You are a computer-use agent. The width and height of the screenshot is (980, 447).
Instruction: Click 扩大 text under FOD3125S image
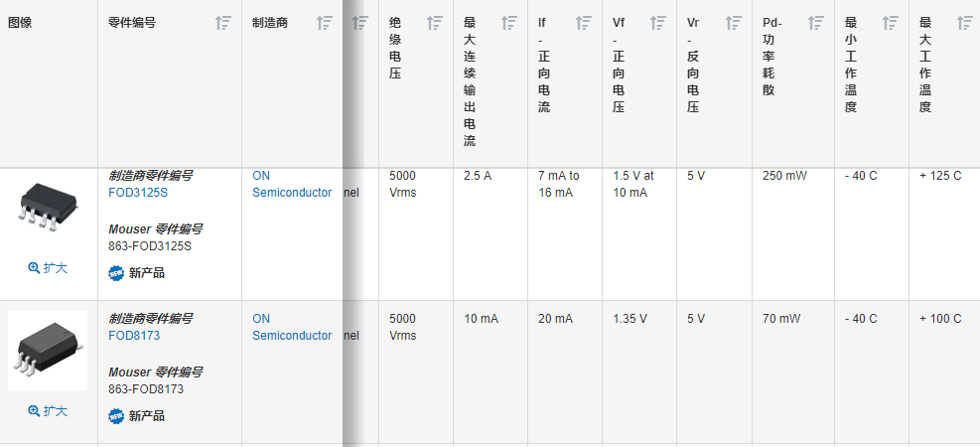[x=56, y=267]
